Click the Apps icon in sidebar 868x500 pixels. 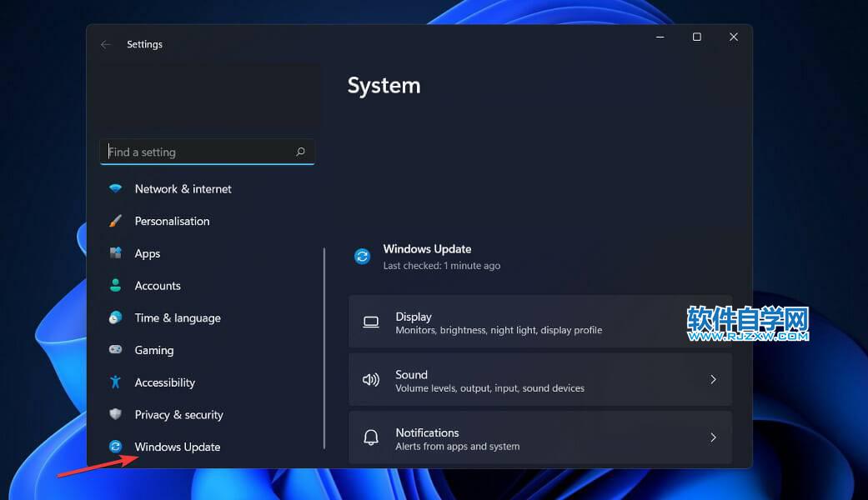pos(115,253)
